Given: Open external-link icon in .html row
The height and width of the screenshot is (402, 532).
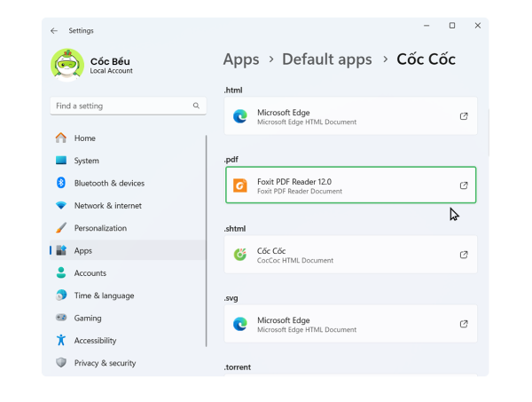Looking at the screenshot, I should [x=464, y=116].
